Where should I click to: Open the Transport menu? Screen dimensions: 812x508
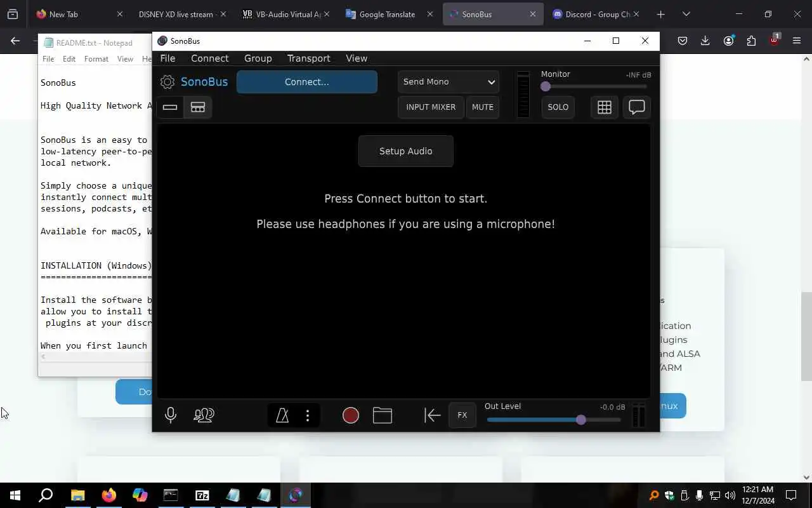309,58
